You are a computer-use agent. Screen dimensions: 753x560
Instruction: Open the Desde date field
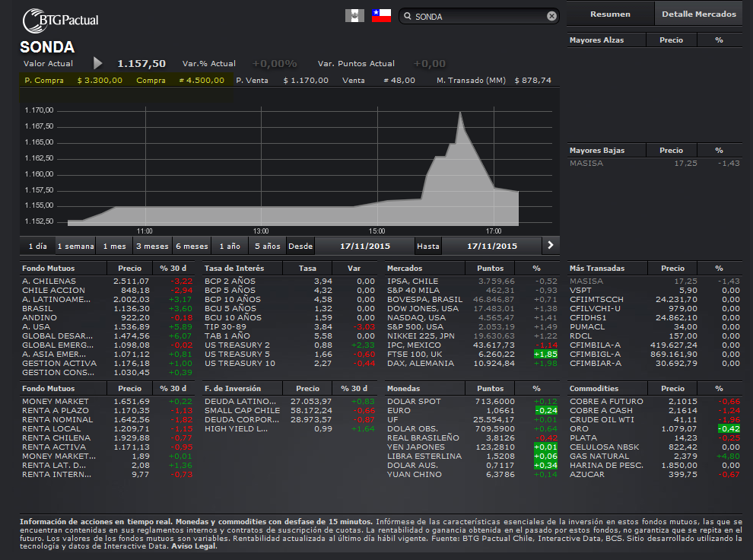(364, 246)
